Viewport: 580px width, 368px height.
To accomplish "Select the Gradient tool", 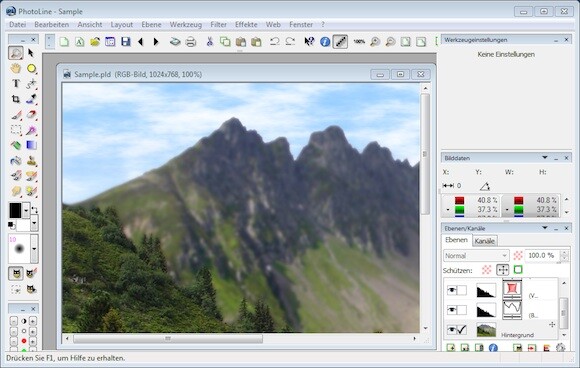I will pos(31,145).
